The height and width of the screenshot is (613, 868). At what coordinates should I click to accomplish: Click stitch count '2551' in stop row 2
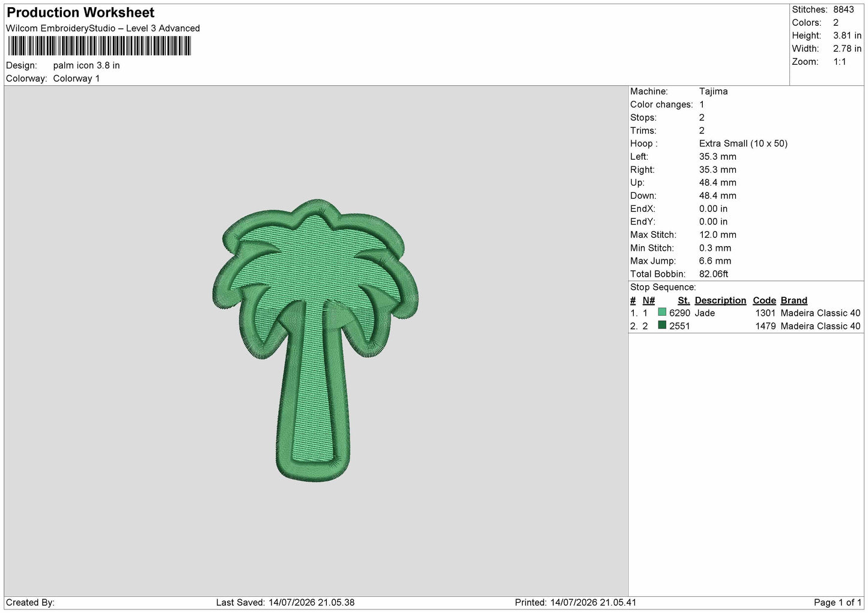679,326
